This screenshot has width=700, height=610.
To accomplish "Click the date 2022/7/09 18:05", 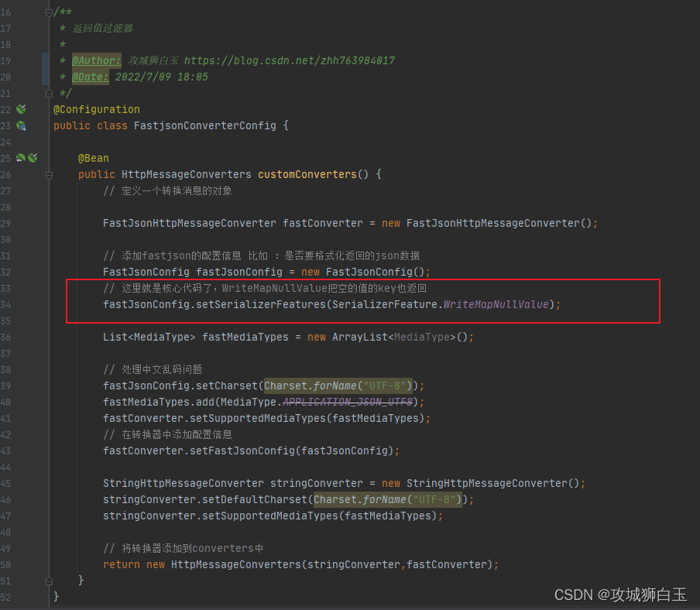I will (162, 77).
